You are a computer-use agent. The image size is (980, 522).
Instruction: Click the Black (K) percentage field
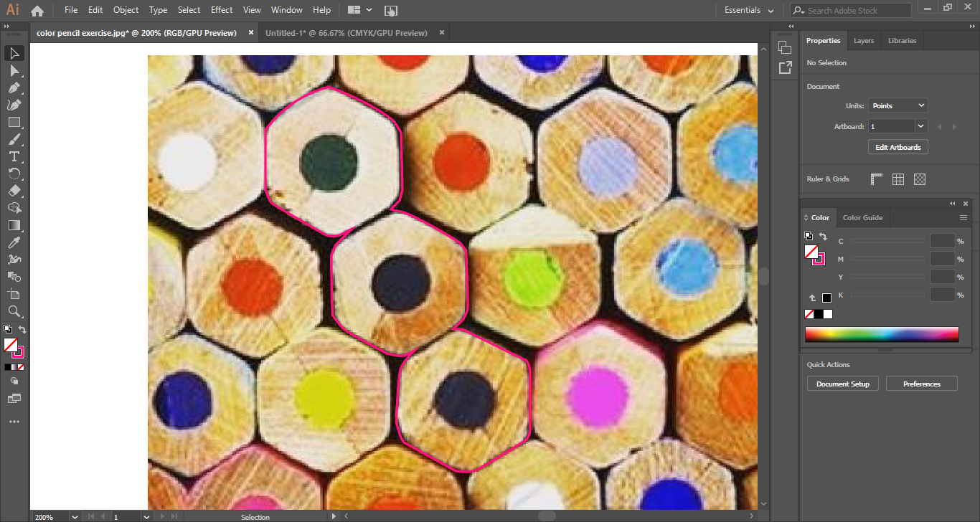(x=943, y=295)
